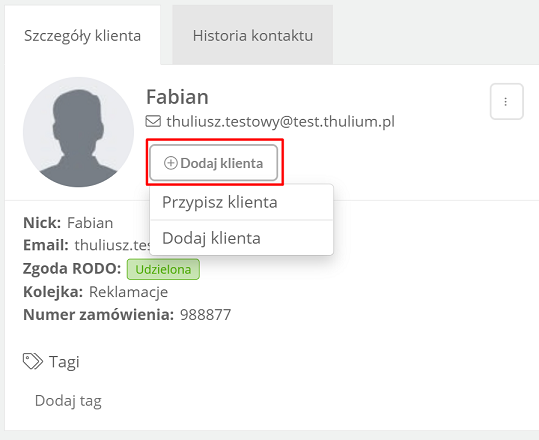Click the Reklamacje queue value
This screenshot has height=440, width=539.
tap(129, 292)
